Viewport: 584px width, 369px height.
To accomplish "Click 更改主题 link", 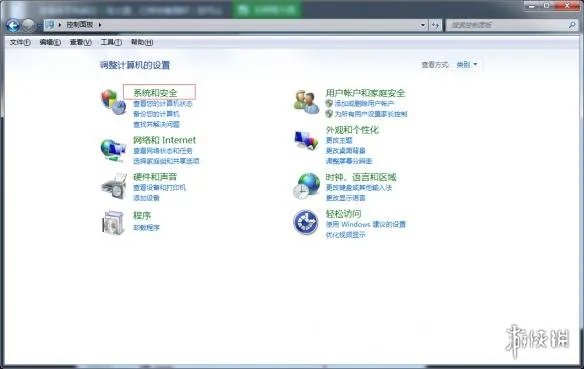I will (339, 140).
